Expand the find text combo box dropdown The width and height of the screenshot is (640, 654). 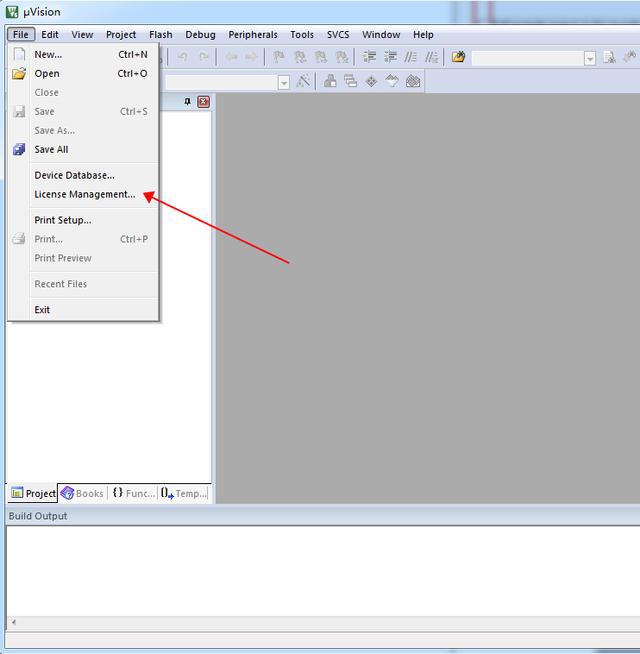[x=590, y=58]
